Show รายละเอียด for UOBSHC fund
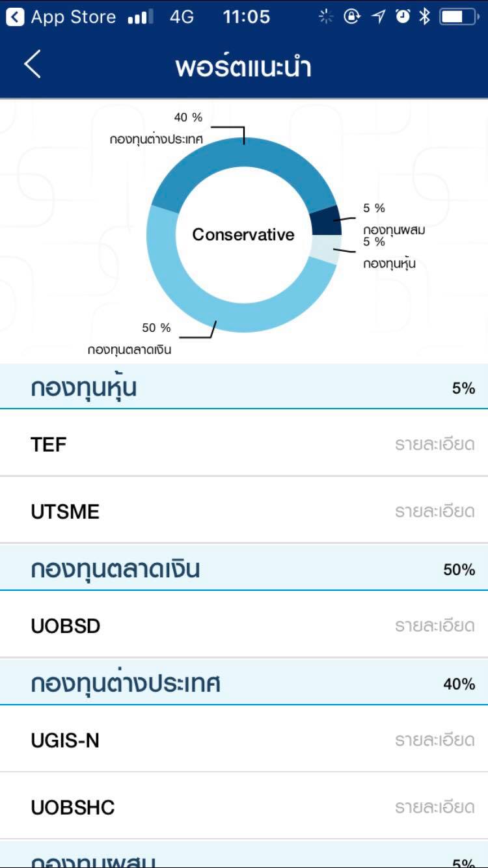Image resolution: width=488 pixels, height=868 pixels. (x=434, y=807)
